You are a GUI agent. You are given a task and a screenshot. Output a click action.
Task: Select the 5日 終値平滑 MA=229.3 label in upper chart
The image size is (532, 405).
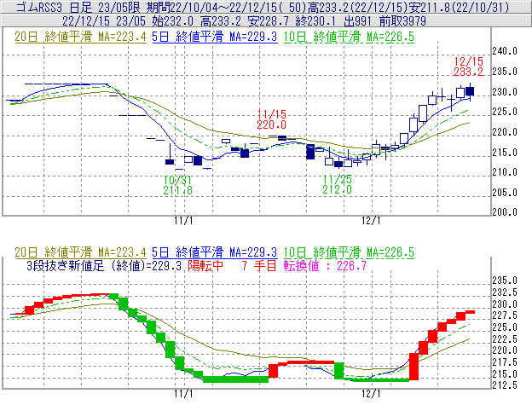(215, 37)
